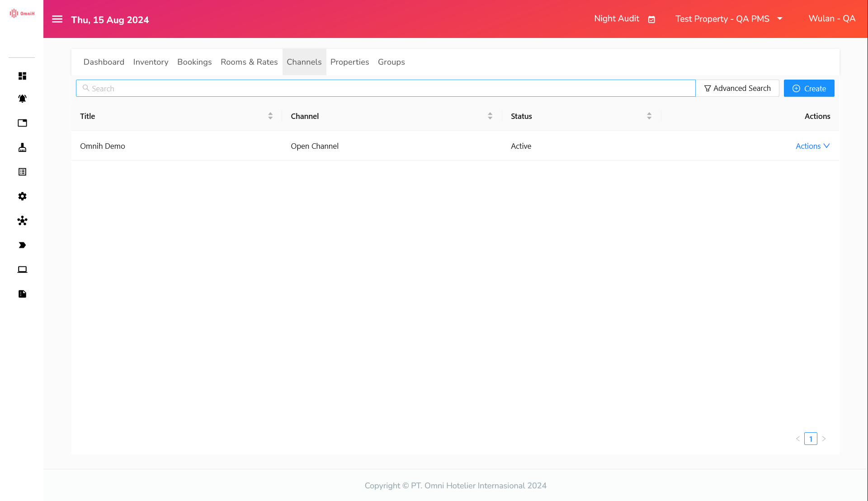Switch to the Inventory tab
The height and width of the screenshot is (501, 868).
click(151, 62)
